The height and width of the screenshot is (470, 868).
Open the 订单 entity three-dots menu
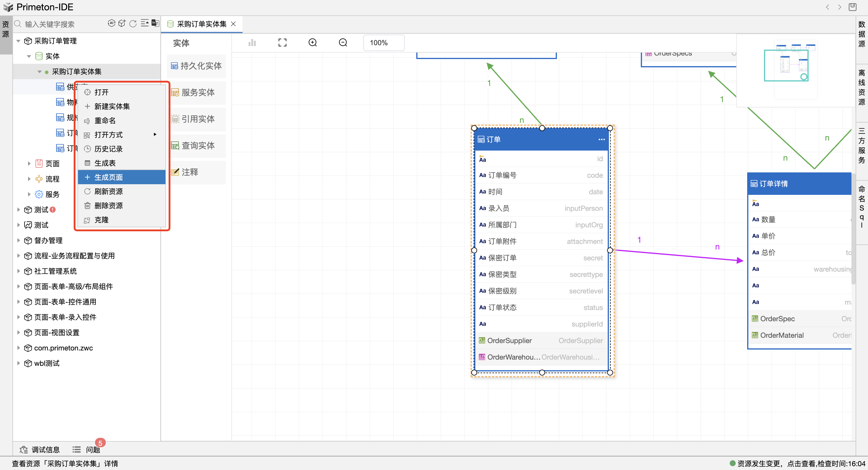click(602, 139)
